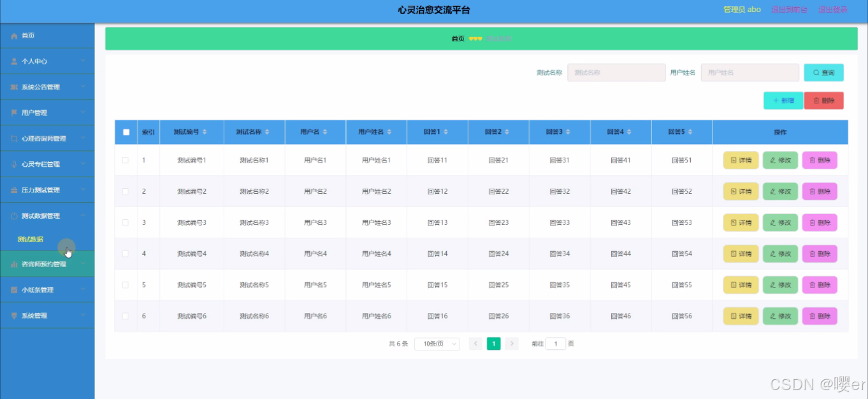Click the 压力测试管理 sidebar icon
Screen dimensions: 868x399
(14, 189)
